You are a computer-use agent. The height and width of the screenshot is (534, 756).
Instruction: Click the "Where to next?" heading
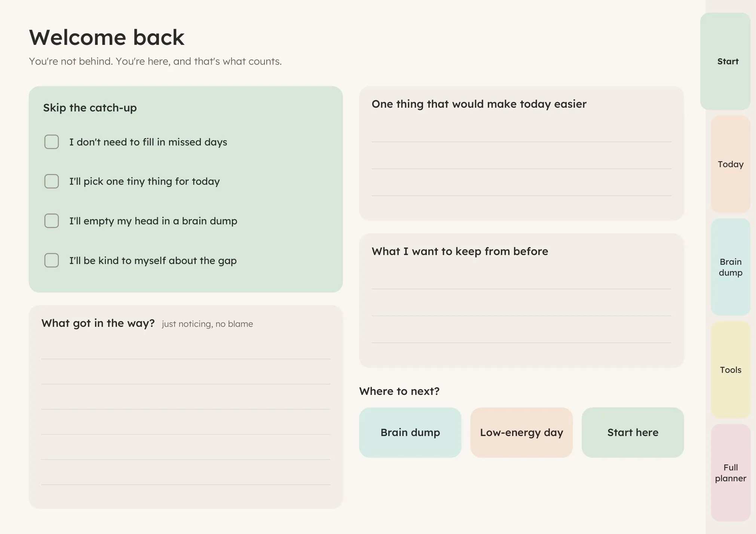pos(399,391)
